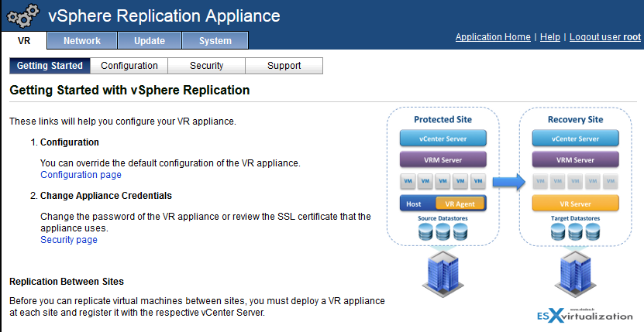Open the Security sub-tab
Image resolution: width=644 pixels, height=332 pixels.
coord(207,66)
